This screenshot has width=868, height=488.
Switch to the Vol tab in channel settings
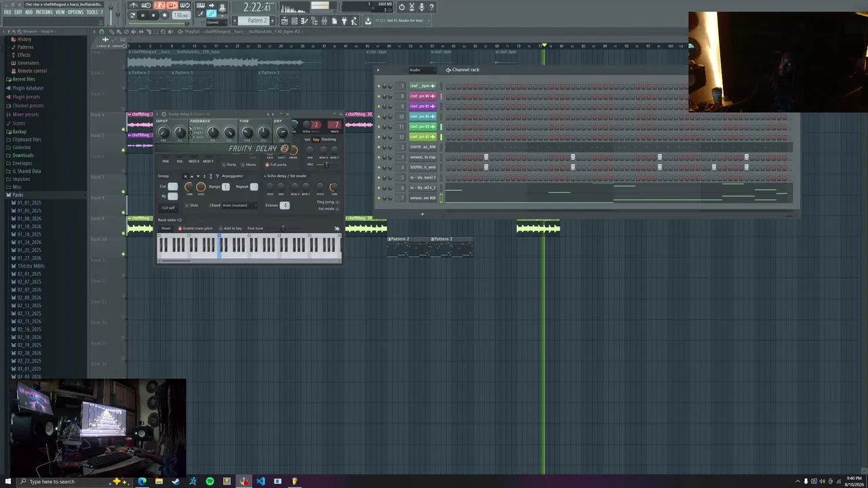(x=307, y=140)
